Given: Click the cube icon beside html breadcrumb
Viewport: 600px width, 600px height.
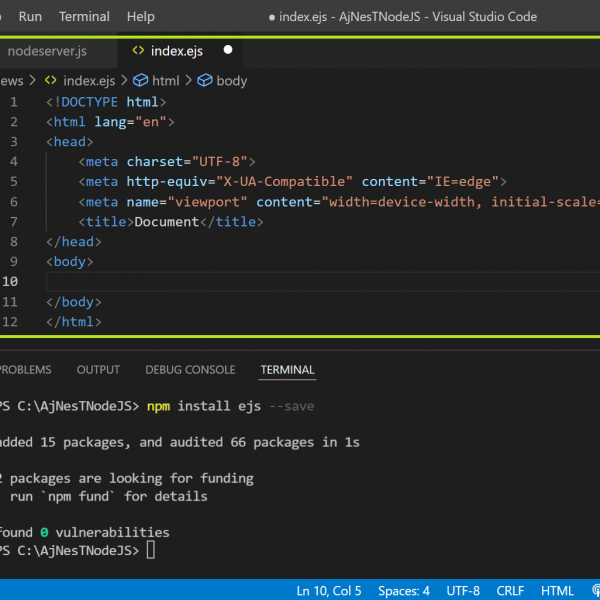Looking at the screenshot, I should tap(140, 81).
